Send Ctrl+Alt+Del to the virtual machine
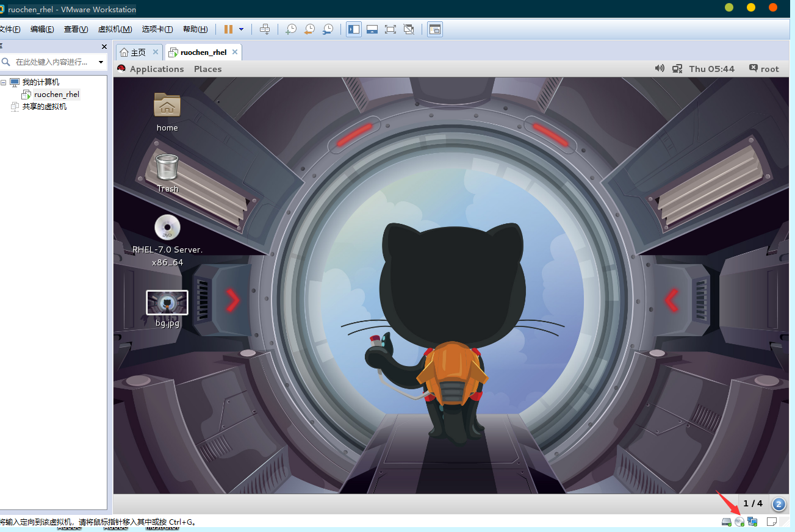 tap(264, 29)
